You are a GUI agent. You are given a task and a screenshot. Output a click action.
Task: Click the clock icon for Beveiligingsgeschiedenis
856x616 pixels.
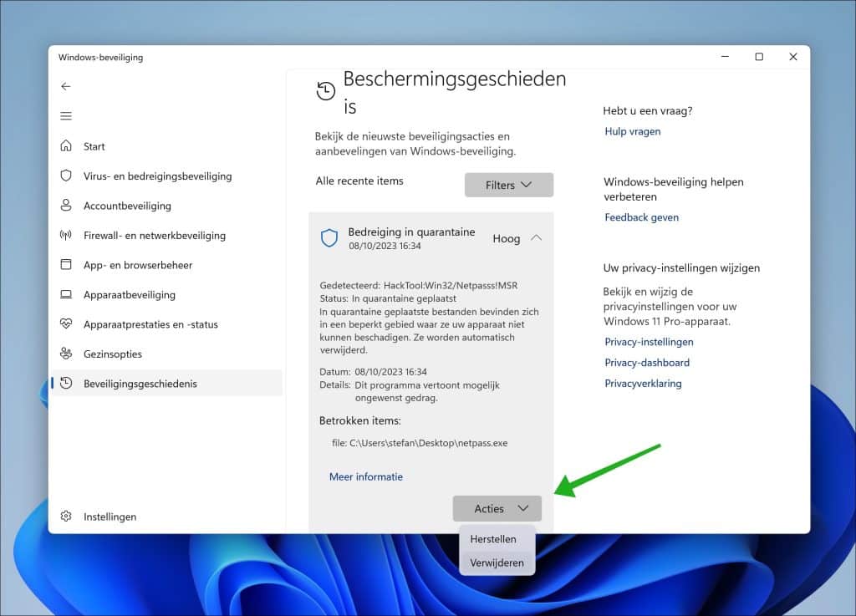(x=66, y=383)
